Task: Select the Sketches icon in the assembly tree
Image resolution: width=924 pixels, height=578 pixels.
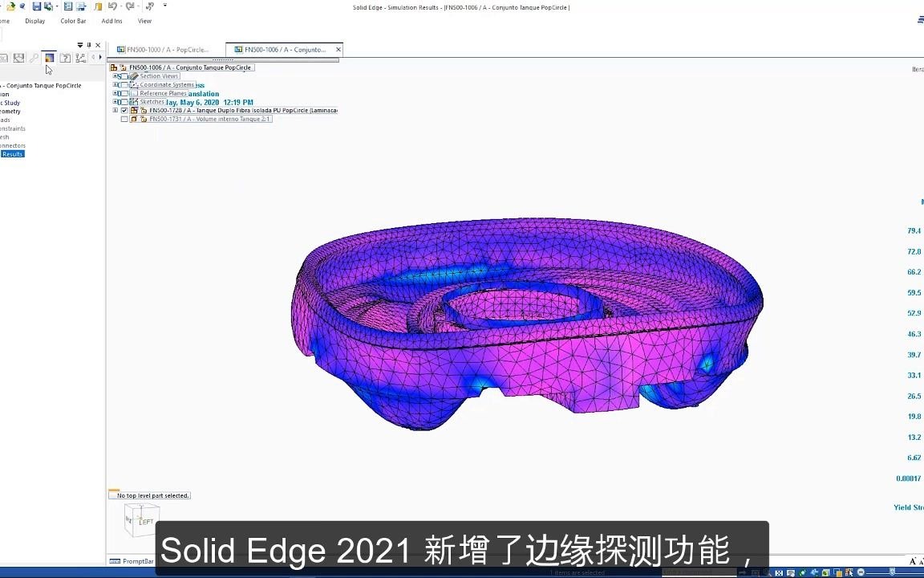Action: (132, 102)
